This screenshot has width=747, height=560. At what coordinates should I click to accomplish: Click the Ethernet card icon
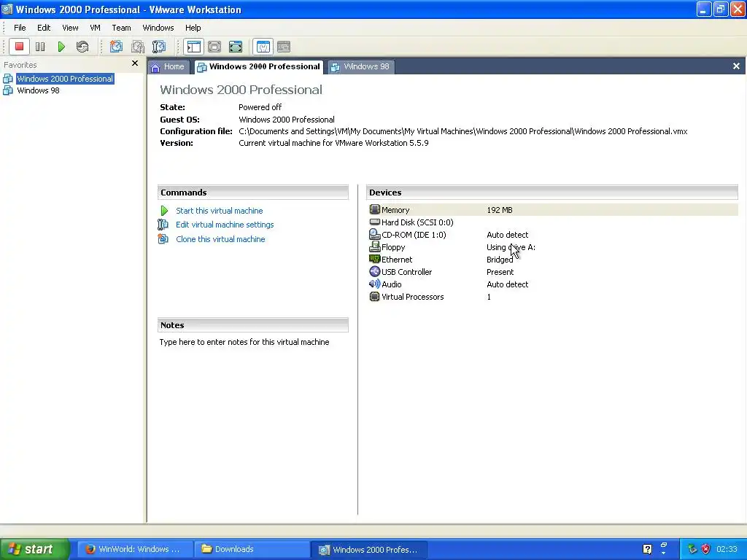tap(375, 259)
